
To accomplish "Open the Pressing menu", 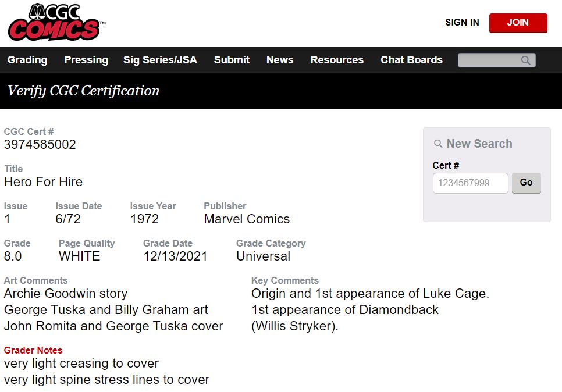I will 86,60.
